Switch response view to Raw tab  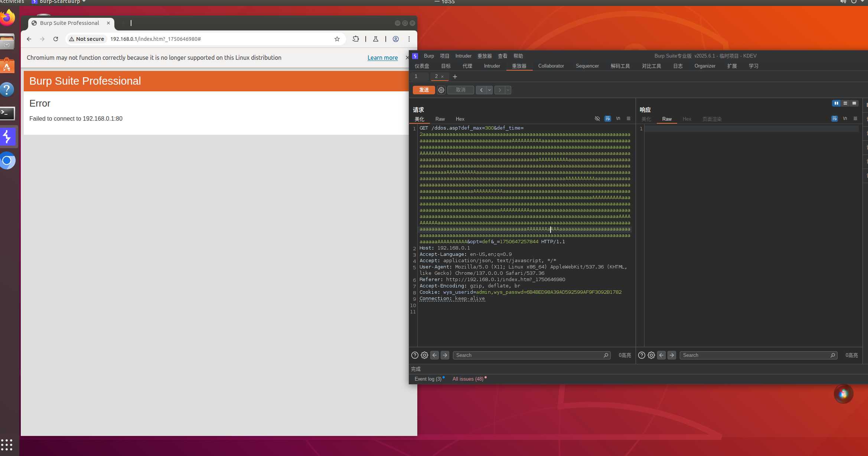tap(667, 119)
